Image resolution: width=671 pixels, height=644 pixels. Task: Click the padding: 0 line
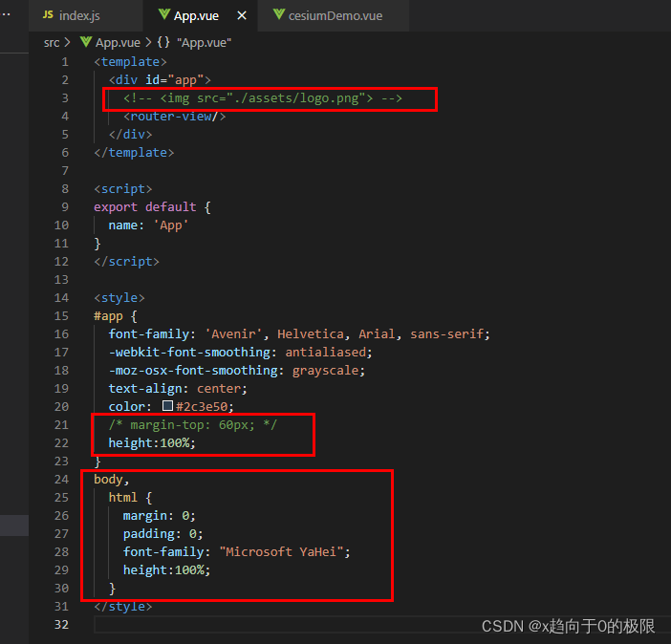(163, 534)
